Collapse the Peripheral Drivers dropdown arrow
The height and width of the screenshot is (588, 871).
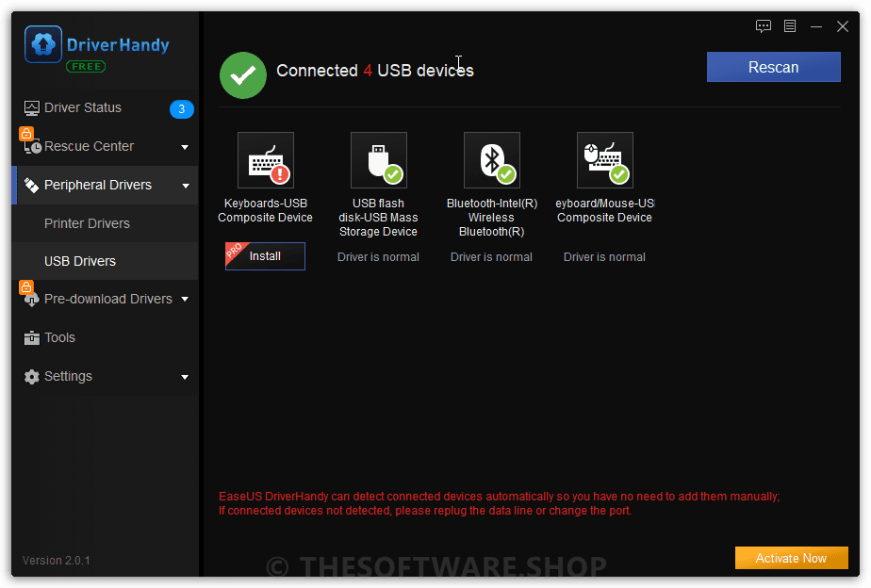point(186,186)
